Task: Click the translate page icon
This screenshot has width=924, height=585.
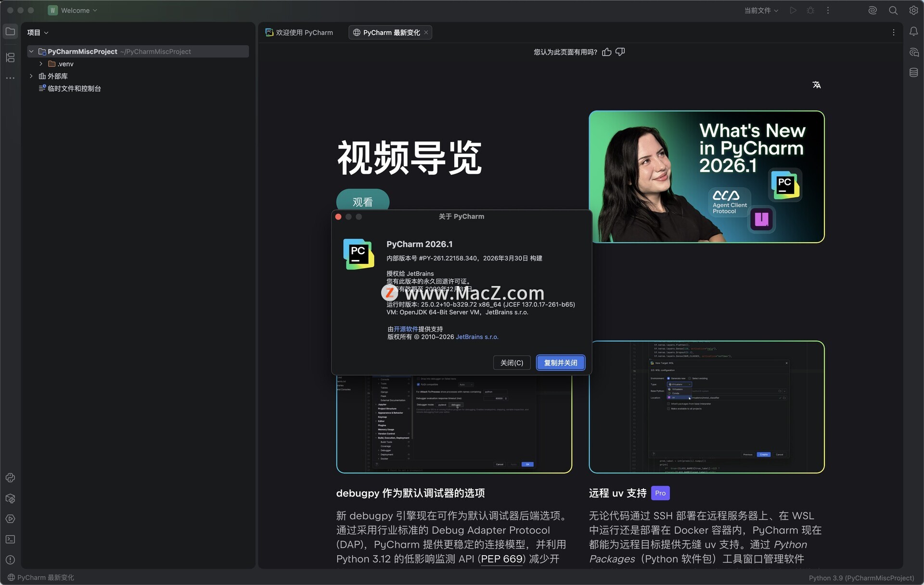Action: click(x=816, y=85)
